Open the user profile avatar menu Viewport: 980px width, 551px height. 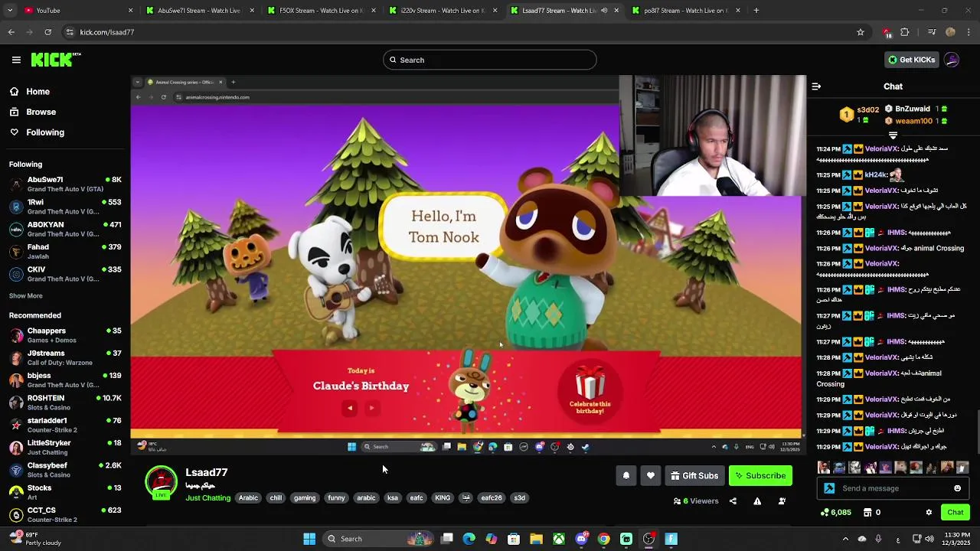click(952, 60)
